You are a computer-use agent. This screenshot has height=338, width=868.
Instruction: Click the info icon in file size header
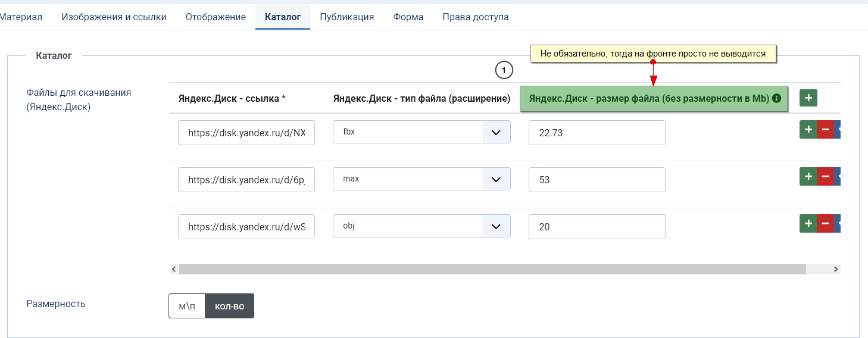(776, 99)
